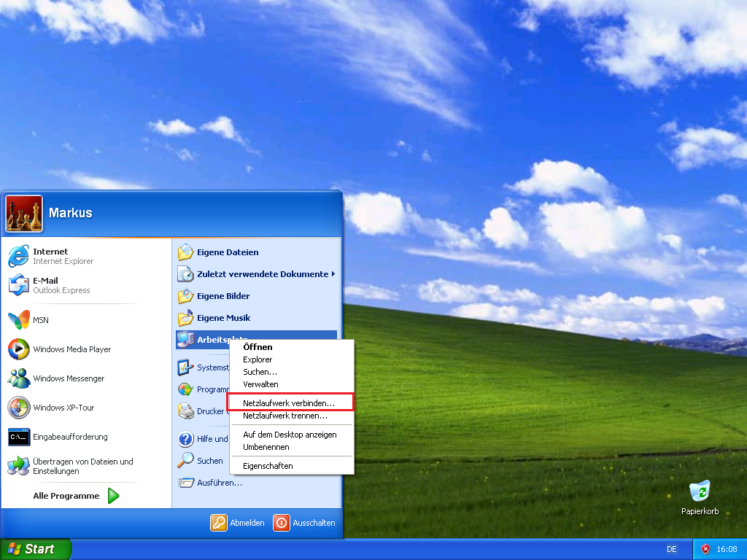Click the Start button on taskbar

click(35, 549)
